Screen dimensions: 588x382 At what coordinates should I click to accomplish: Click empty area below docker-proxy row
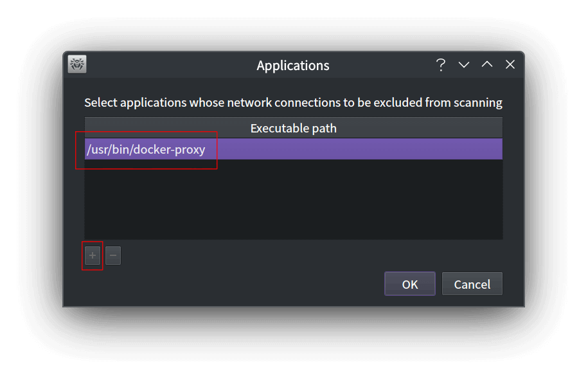pos(293,199)
